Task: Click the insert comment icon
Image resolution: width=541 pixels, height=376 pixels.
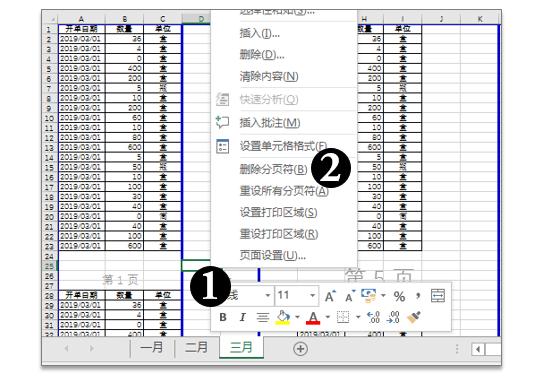Action: click(x=222, y=122)
